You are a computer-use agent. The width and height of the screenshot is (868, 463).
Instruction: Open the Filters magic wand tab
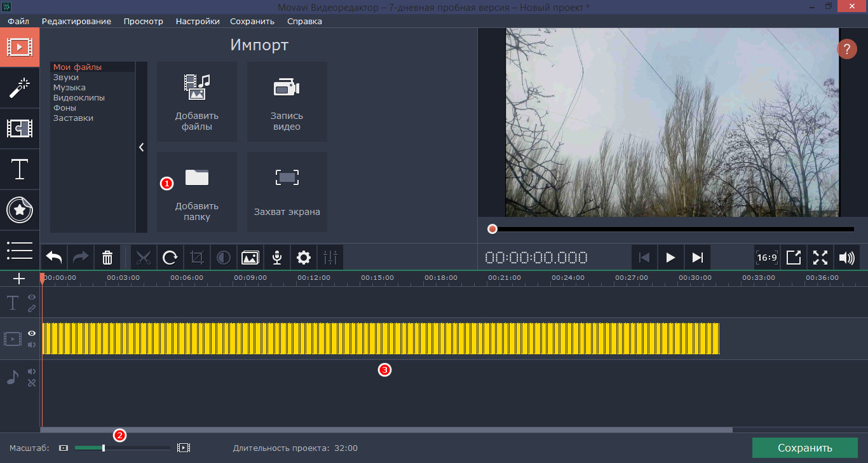pyautogui.click(x=20, y=88)
